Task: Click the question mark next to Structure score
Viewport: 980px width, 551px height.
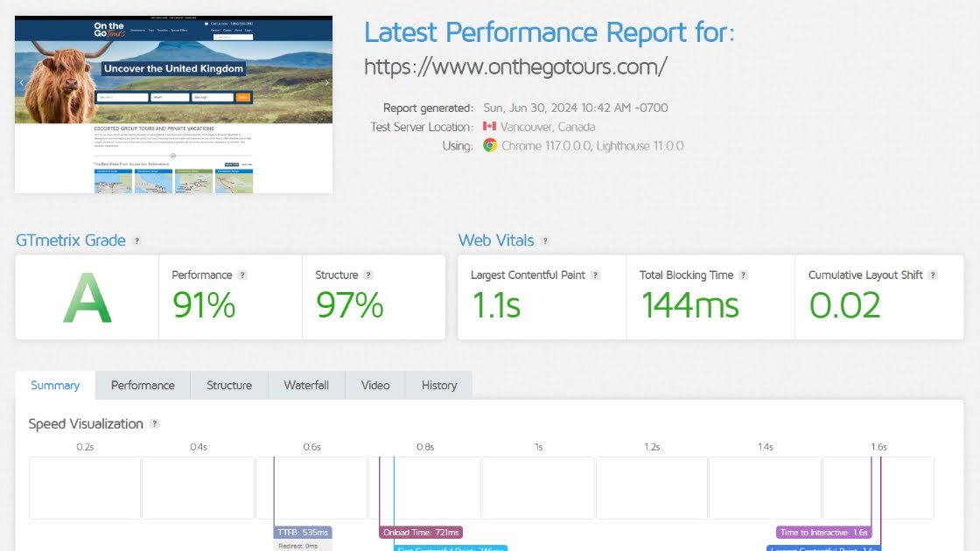Action: (368, 275)
